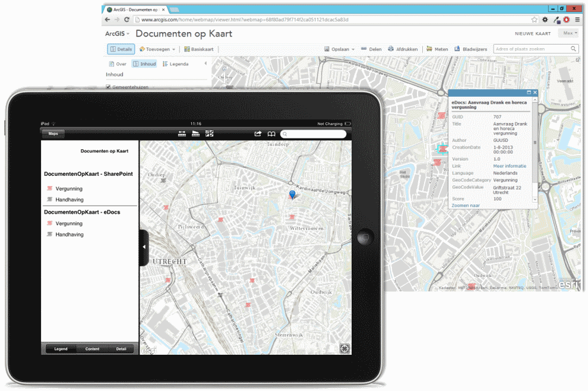Tap the iPad share icon
The width and height of the screenshot is (588, 391).
click(x=258, y=134)
